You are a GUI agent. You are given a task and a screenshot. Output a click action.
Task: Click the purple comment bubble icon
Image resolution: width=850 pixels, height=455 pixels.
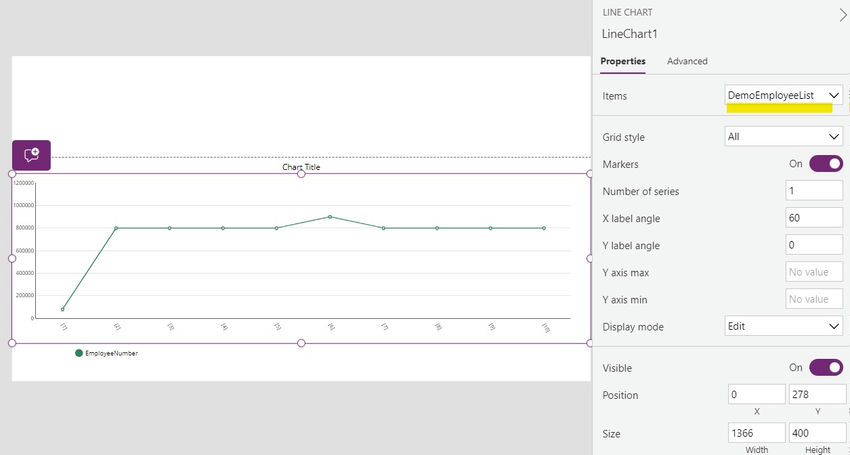[31, 155]
